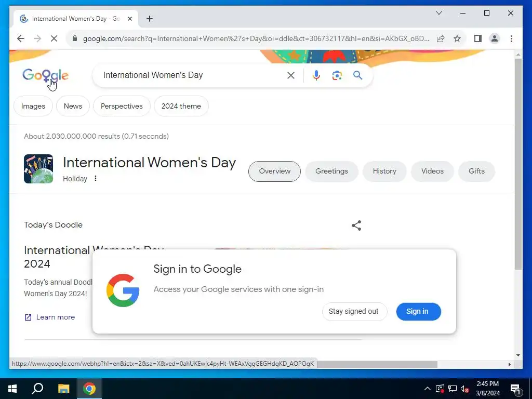Share Today's Doodle with the share icon

coord(356,225)
